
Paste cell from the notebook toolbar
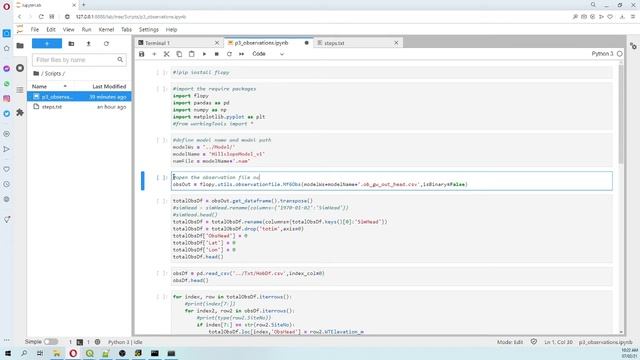(191, 54)
